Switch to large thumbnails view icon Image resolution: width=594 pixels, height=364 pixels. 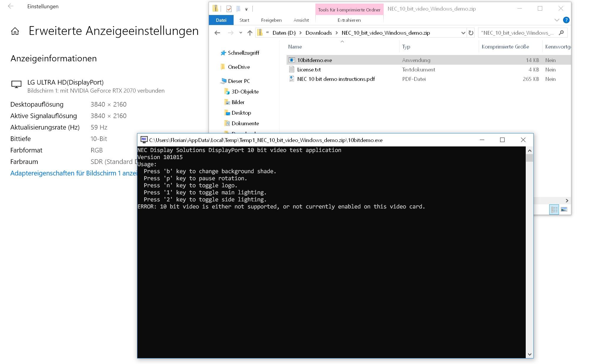coord(564,209)
